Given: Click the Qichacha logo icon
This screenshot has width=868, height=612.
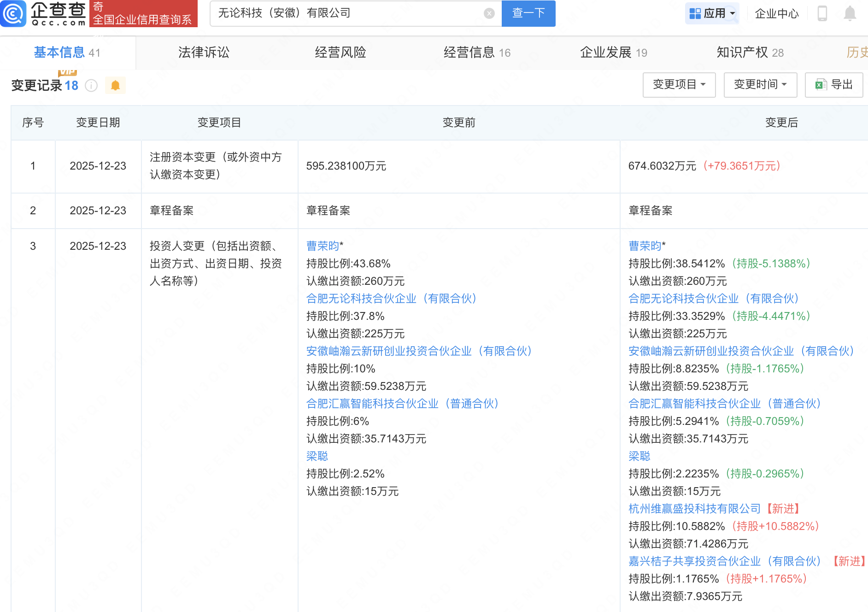Looking at the screenshot, I should (14, 13).
